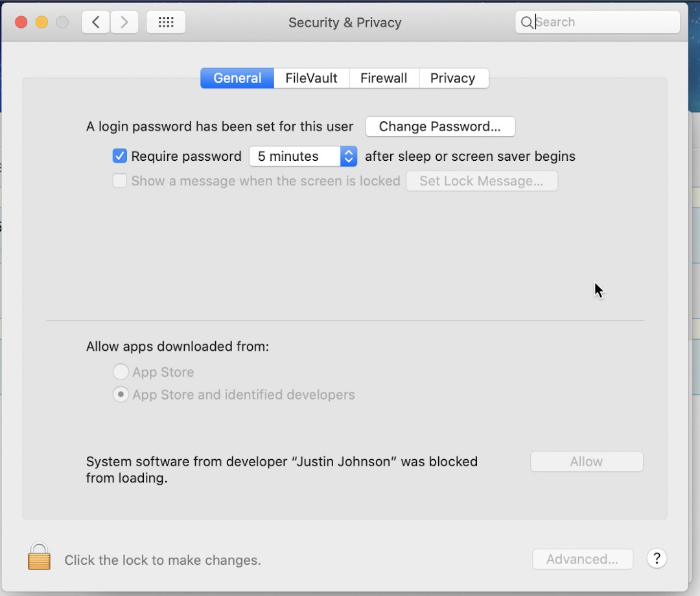The width and height of the screenshot is (700, 596).
Task: Click the 'Allow apps downloaded from:' label
Action: (x=178, y=346)
